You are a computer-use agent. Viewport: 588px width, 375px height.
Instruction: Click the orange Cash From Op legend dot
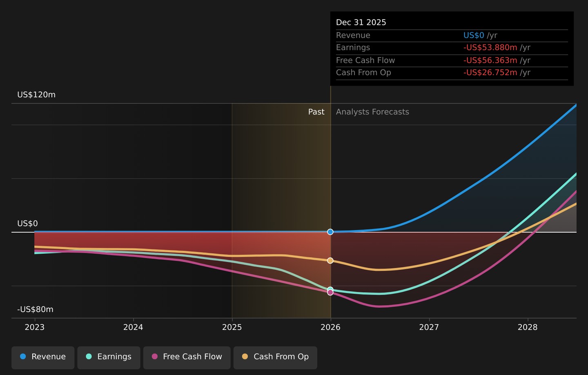coord(245,357)
